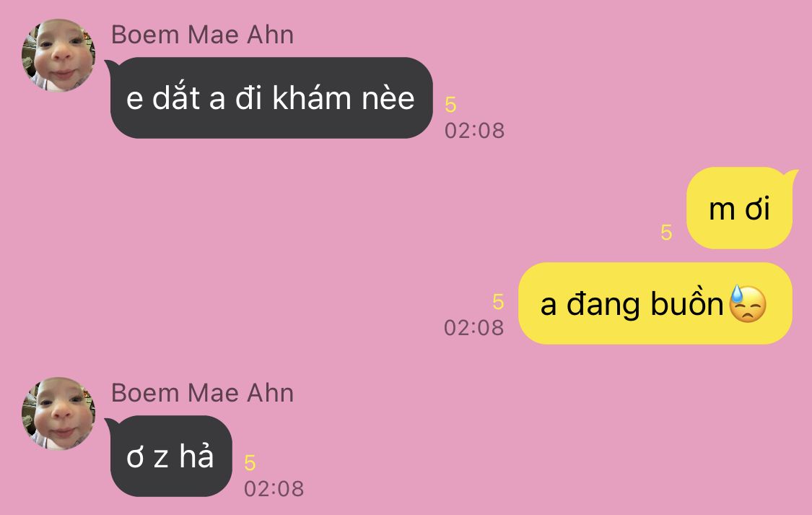Tap the letter 'm' in 'm ơi' bubble

[x=722, y=210]
